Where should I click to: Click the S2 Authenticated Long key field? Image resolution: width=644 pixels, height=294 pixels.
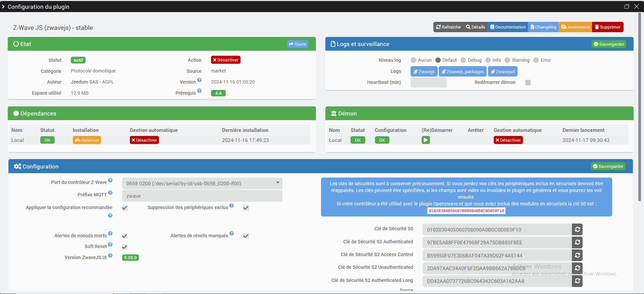497,281
